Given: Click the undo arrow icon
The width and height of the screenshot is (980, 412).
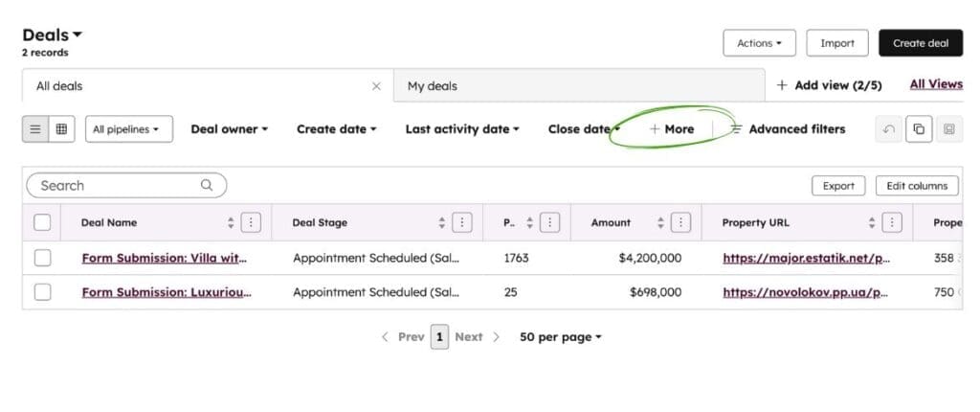Looking at the screenshot, I should point(889,129).
